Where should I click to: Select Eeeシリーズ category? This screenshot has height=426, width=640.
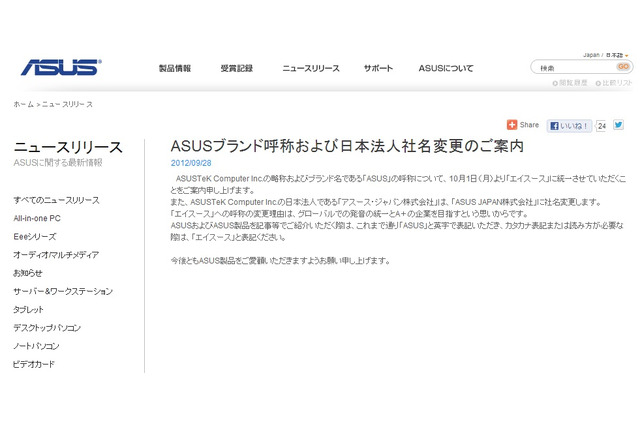[x=35, y=236]
